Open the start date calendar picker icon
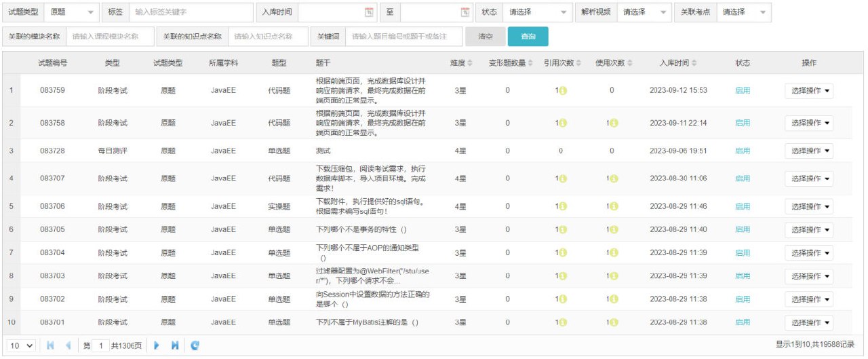Screen dimensions: 868x359 [x=369, y=12]
